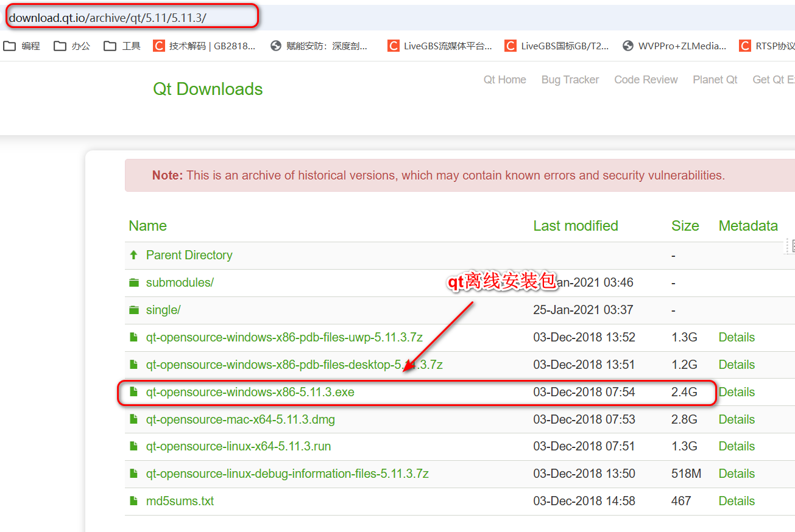Viewport: 795px width, 532px height.
Task: View Details for pdb-files-desktop 7z
Action: [737, 365]
